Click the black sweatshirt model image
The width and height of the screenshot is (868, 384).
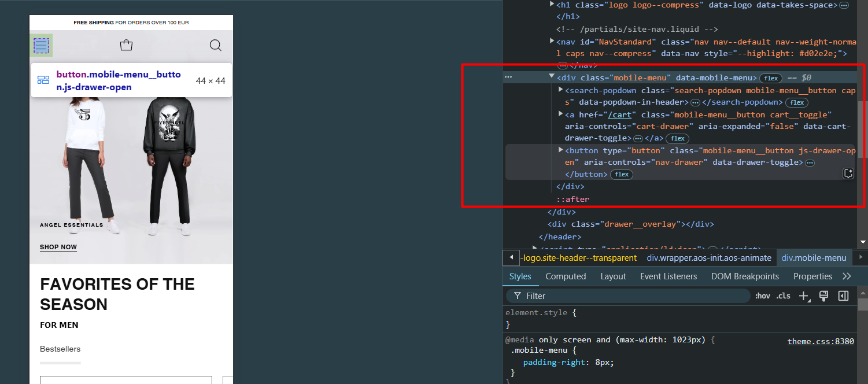(x=169, y=166)
